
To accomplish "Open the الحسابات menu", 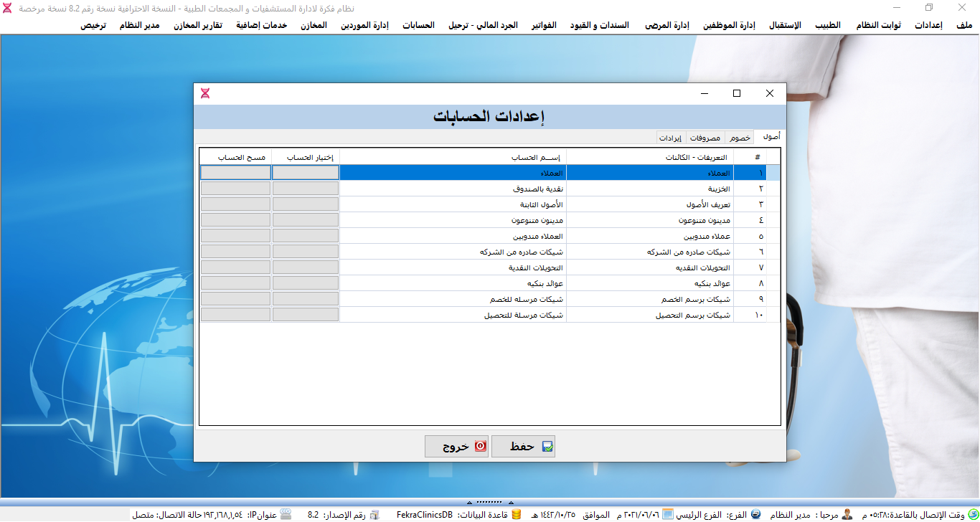I will 418,25.
